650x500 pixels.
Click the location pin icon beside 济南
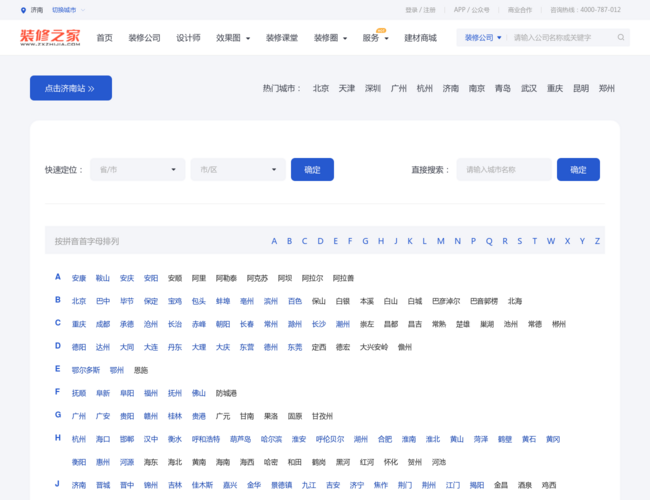pyautogui.click(x=23, y=10)
